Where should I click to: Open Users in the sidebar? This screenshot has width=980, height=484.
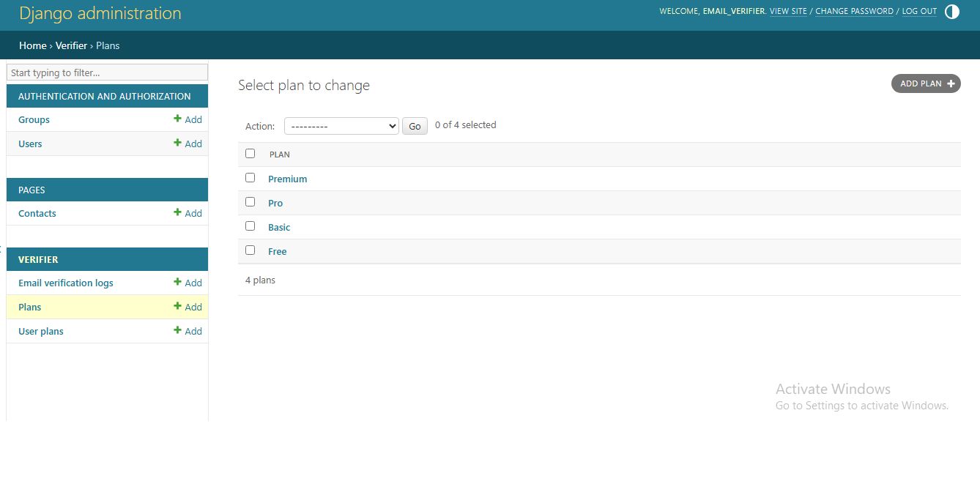30,144
